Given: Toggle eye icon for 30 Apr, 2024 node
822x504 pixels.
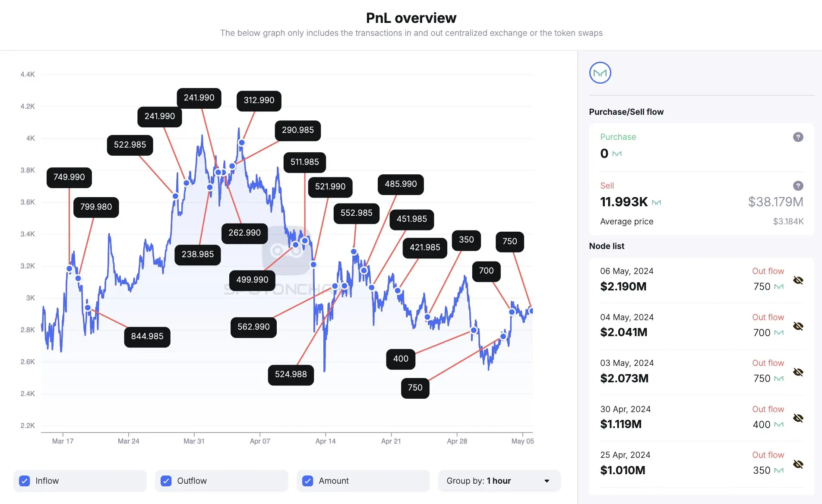Looking at the screenshot, I should coord(798,418).
